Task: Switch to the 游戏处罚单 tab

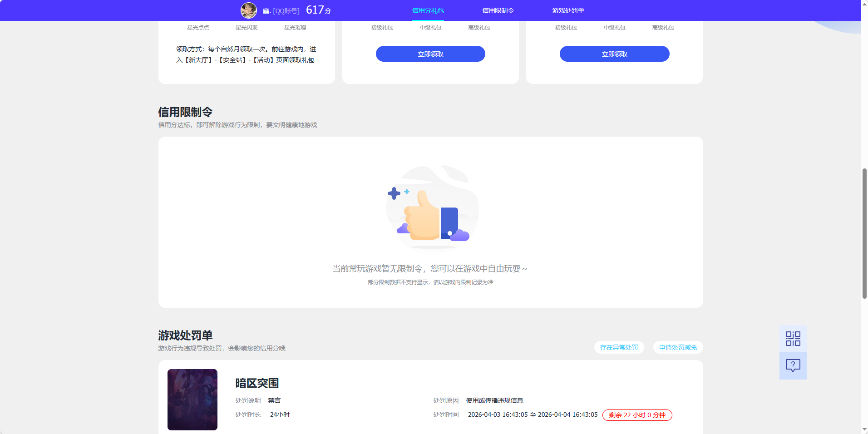Action: point(567,10)
